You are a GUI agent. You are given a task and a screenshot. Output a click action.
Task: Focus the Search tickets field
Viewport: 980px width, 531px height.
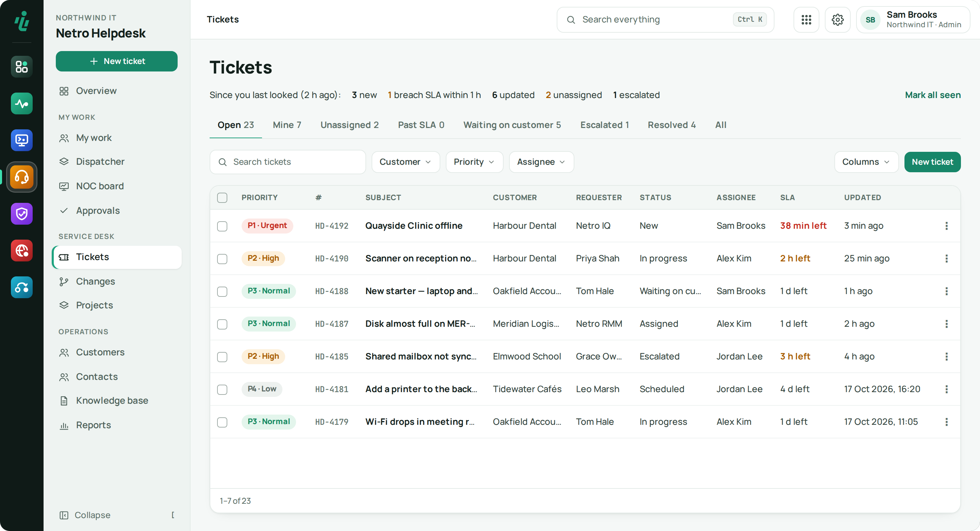288,162
